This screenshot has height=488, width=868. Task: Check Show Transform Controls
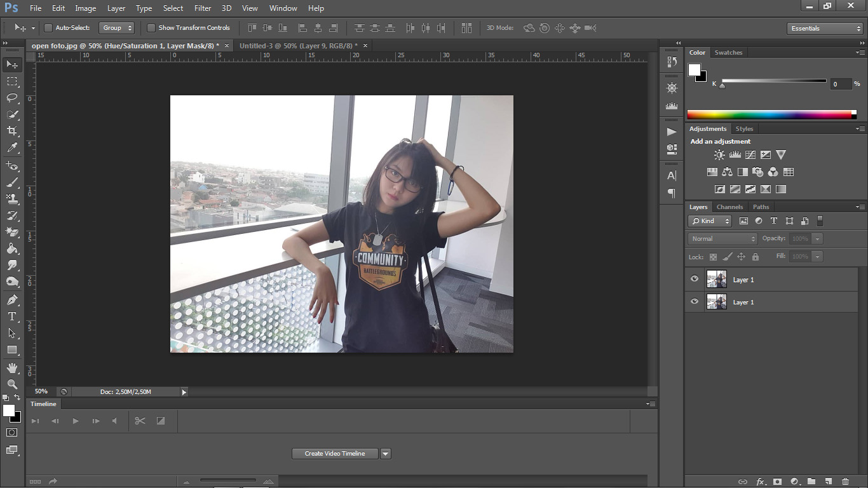151,28
